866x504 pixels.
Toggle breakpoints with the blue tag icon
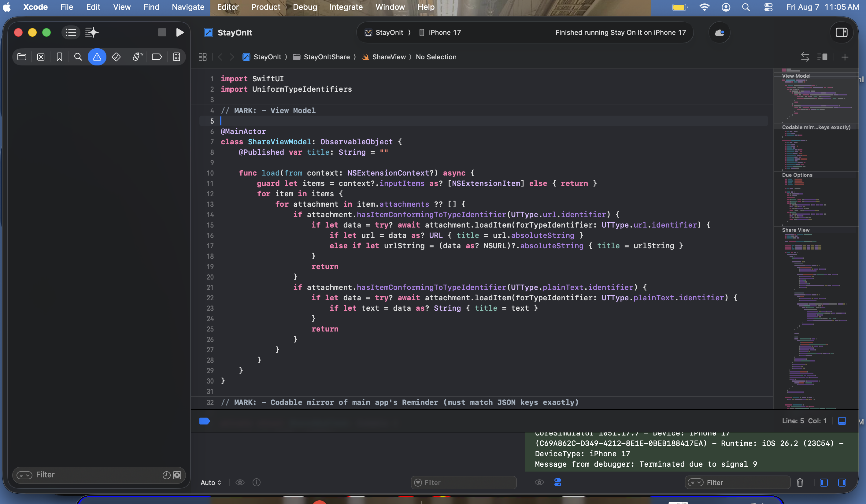click(x=205, y=421)
